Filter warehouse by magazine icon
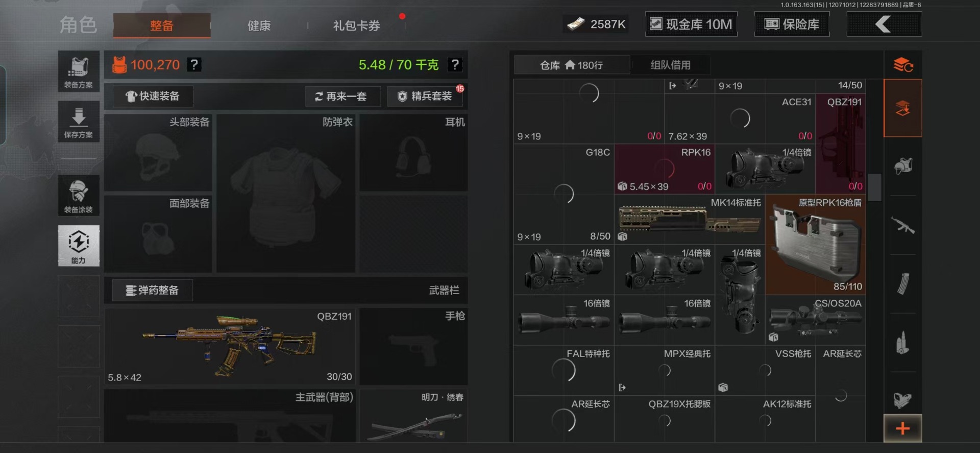980x453 pixels. pos(902,284)
